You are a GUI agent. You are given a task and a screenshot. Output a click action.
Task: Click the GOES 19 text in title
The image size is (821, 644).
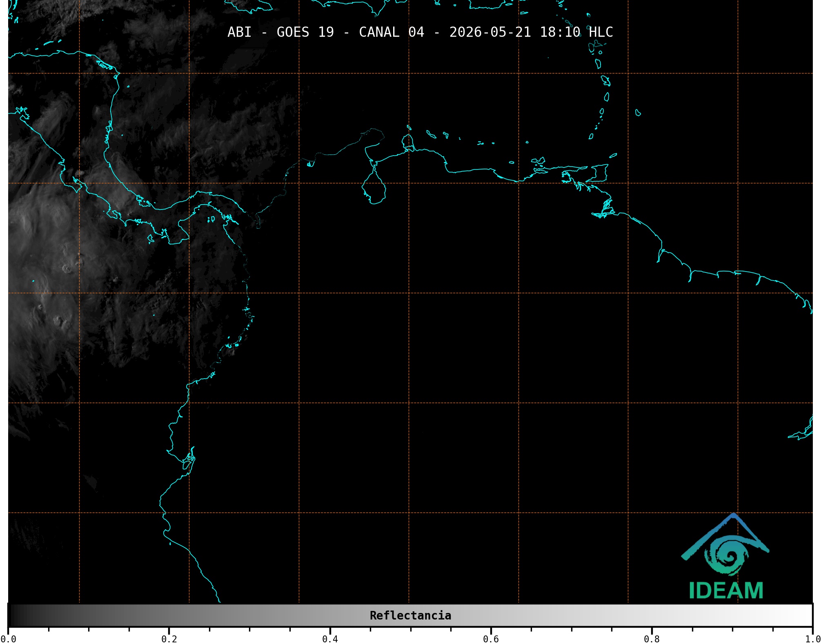pyautogui.click(x=305, y=32)
